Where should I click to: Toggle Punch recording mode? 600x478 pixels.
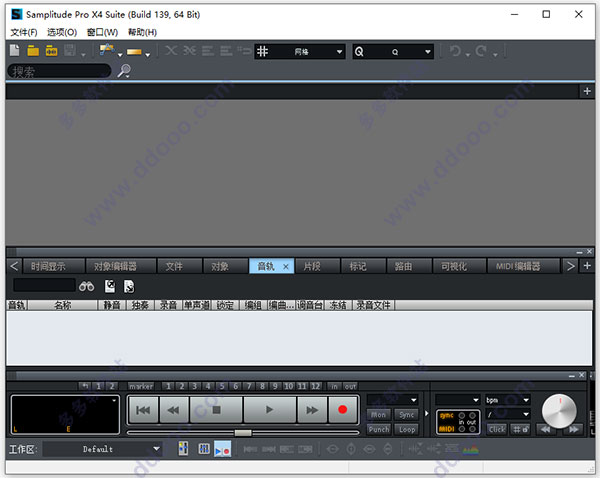378,429
